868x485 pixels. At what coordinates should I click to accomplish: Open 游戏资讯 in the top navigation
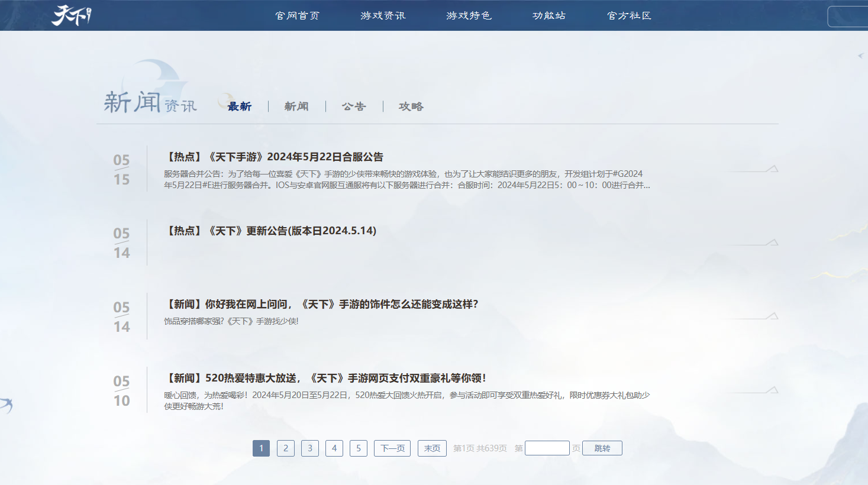(383, 16)
